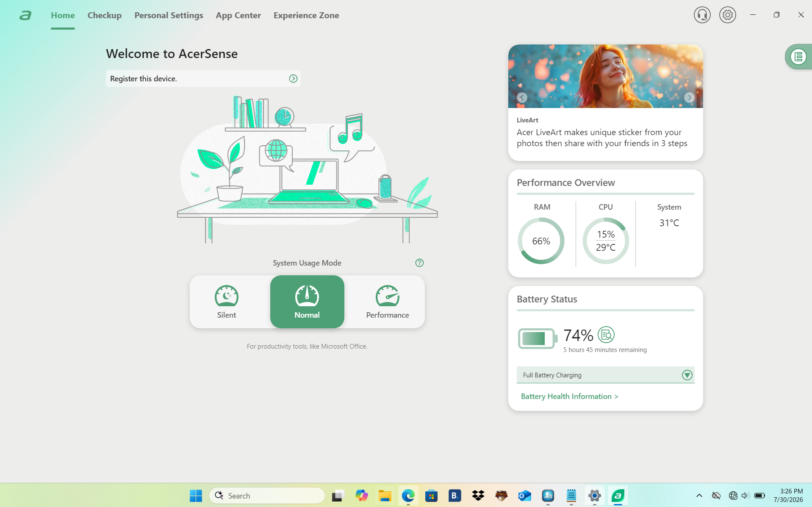Open the App Center tab
Image resolution: width=812 pixels, height=507 pixels.
(x=238, y=15)
